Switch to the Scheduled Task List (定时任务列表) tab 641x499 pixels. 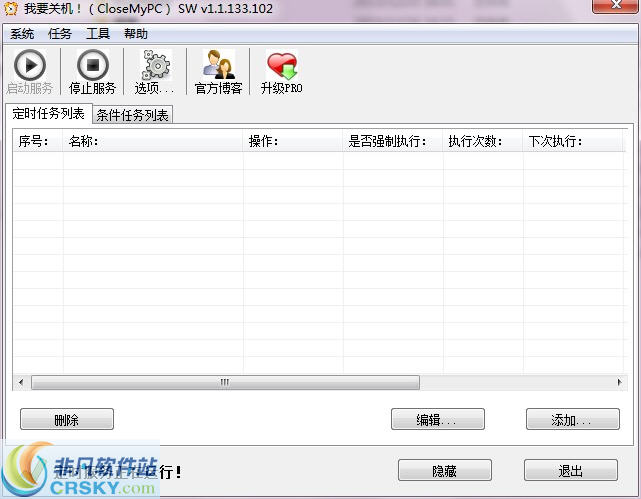pyautogui.click(x=48, y=113)
